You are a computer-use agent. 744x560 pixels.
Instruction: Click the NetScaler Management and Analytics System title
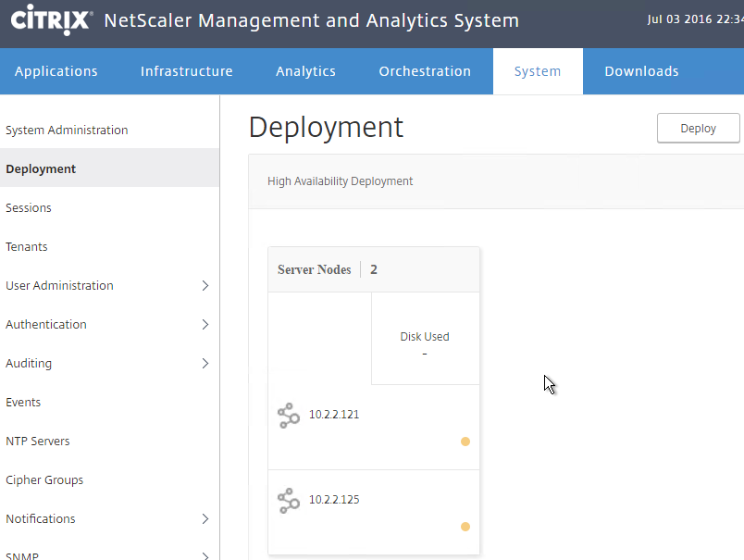coord(311,20)
